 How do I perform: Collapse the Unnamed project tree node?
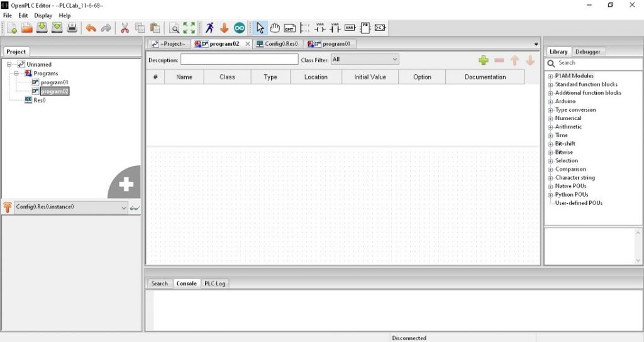(9, 65)
